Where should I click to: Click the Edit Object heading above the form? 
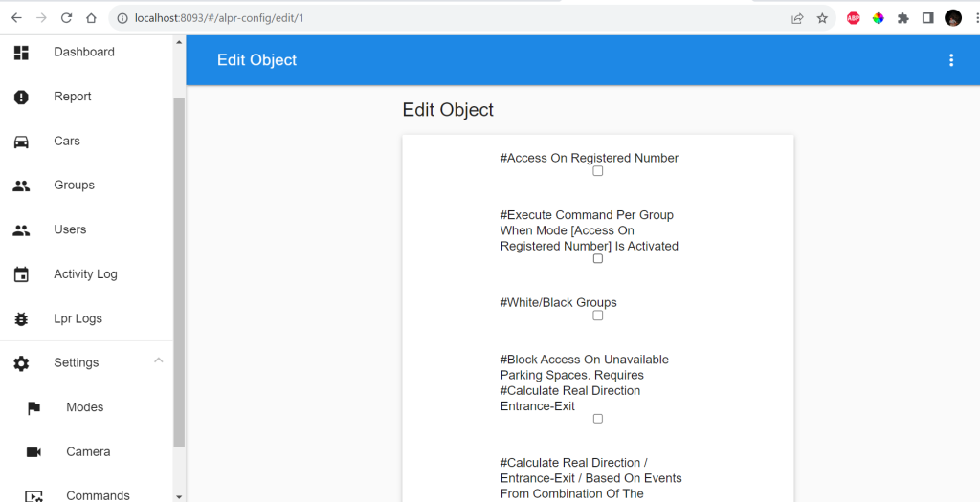(x=448, y=110)
